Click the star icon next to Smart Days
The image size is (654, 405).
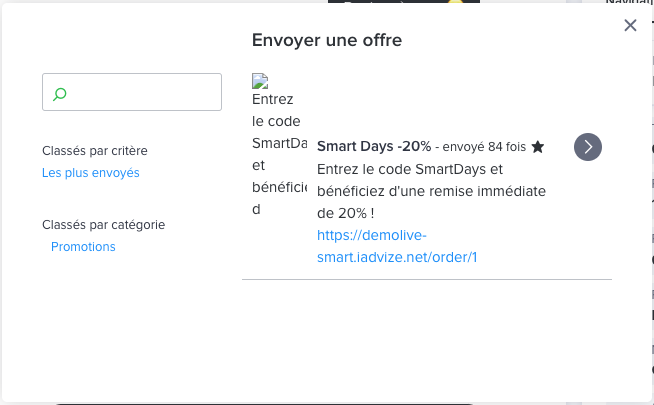click(538, 147)
